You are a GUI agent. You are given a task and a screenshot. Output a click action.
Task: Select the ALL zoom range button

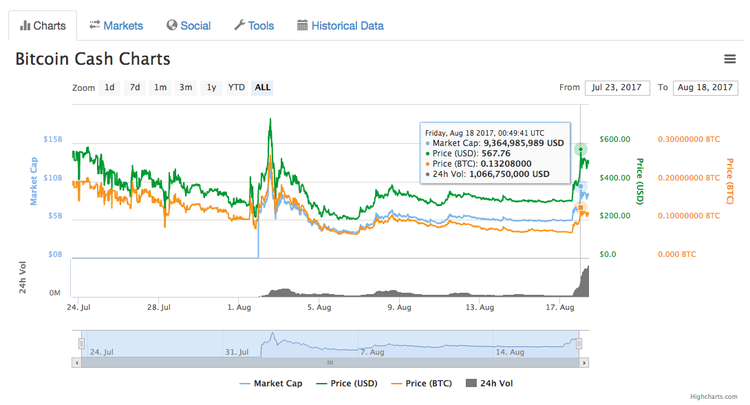point(262,88)
